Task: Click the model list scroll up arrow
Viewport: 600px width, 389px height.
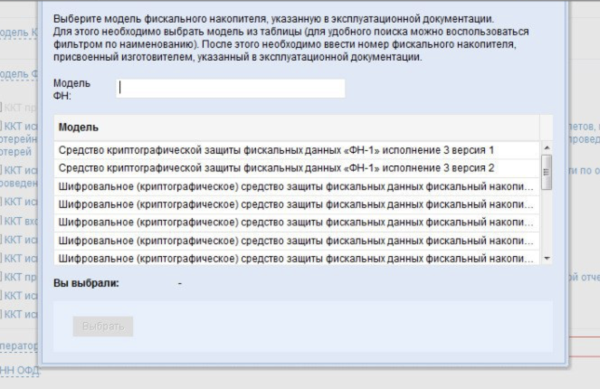Action: coord(547,148)
